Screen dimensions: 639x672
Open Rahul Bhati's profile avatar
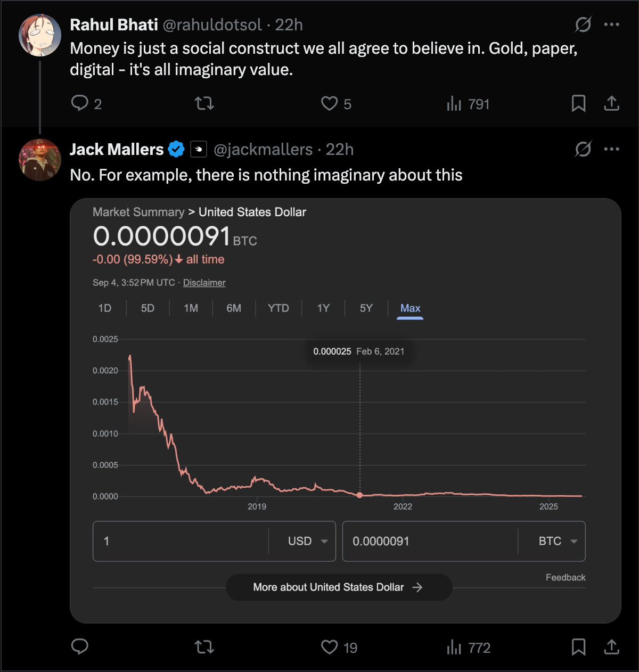pyautogui.click(x=40, y=35)
